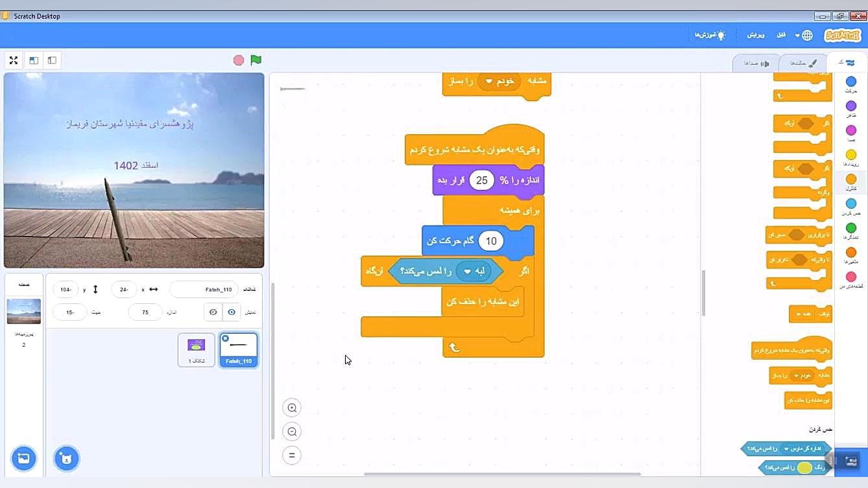
Task: Click the sprite y position field showing -104
Action: click(65, 290)
